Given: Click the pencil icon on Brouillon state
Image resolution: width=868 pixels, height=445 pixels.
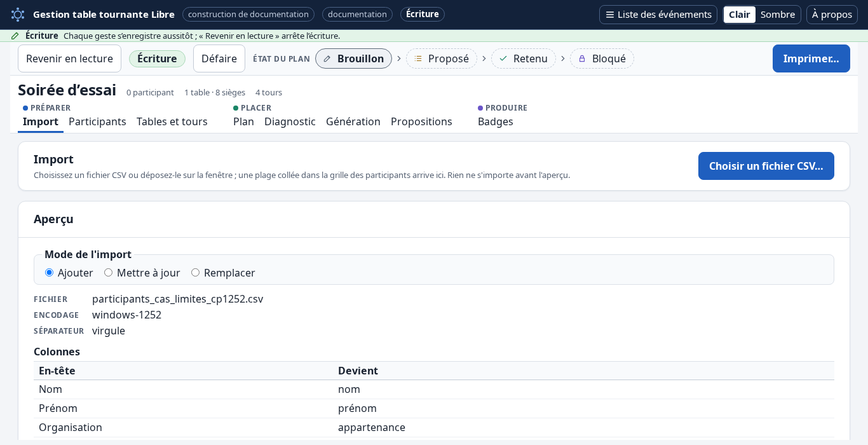Looking at the screenshot, I should pyautogui.click(x=327, y=58).
